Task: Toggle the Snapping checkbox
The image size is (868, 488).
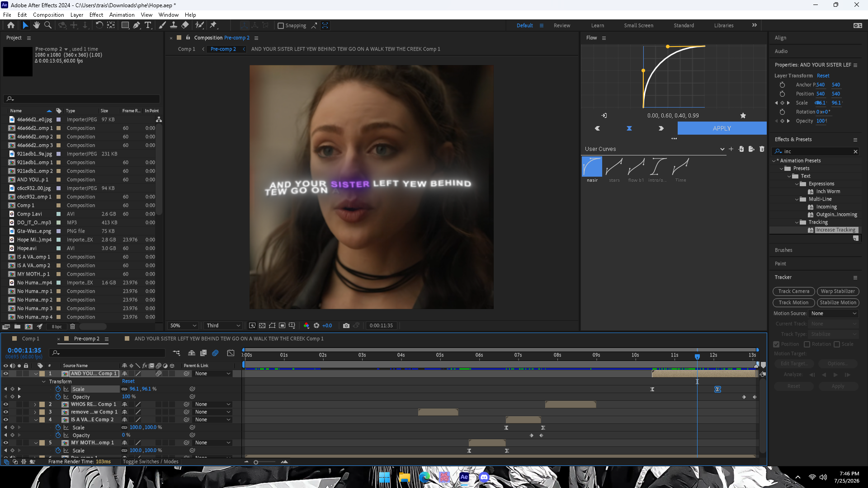Action: pyautogui.click(x=281, y=26)
